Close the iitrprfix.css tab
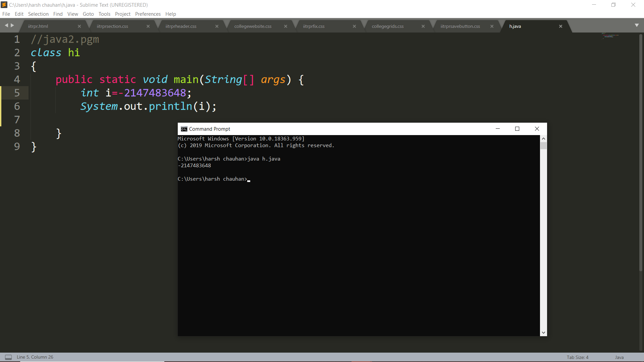The height and width of the screenshot is (362, 644). [x=354, y=26]
